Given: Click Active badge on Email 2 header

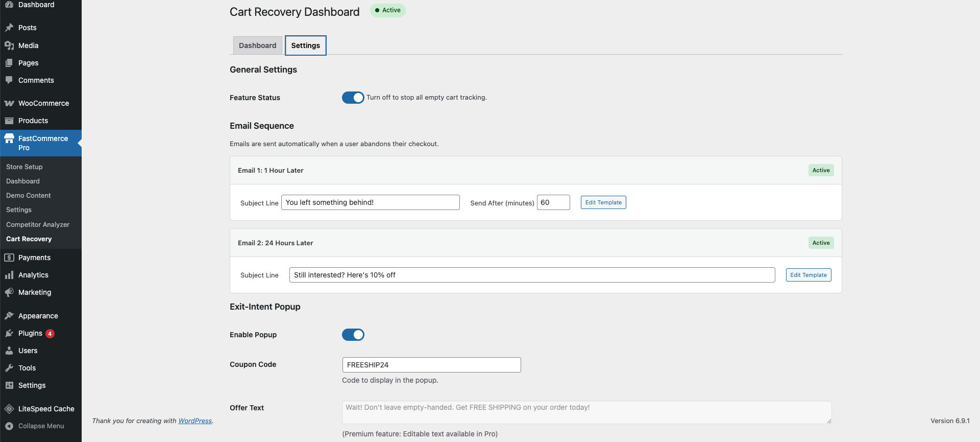Looking at the screenshot, I should point(821,243).
